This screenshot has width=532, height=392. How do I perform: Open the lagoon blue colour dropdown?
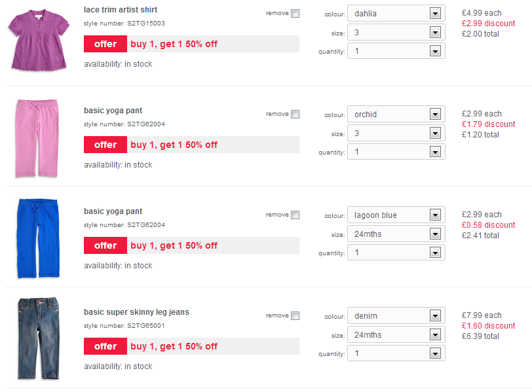pyautogui.click(x=396, y=215)
